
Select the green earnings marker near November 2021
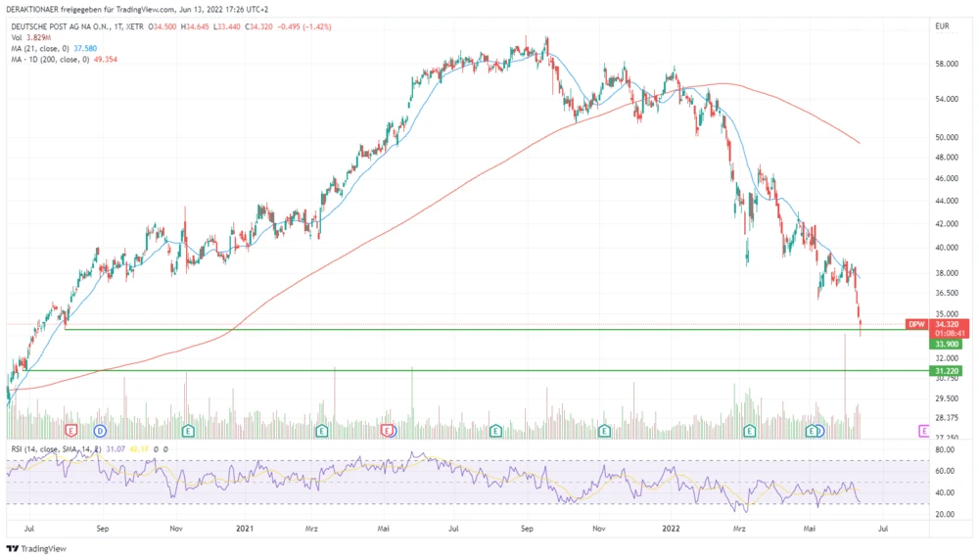pos(604,430)
